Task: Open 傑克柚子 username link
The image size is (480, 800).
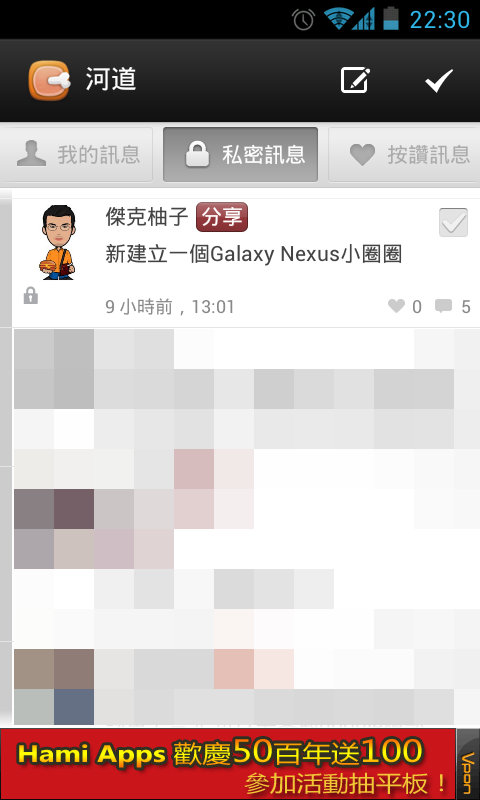Action: coord(147,217)
